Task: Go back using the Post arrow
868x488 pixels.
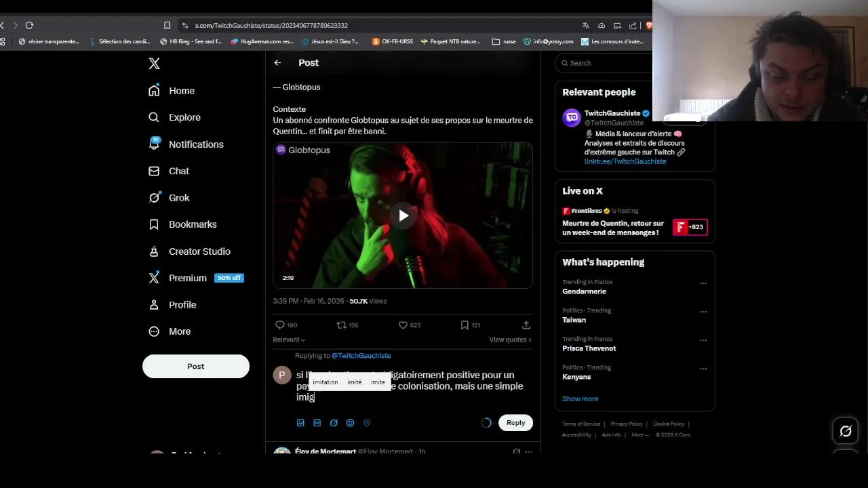Action: click(x=277, y=62)
